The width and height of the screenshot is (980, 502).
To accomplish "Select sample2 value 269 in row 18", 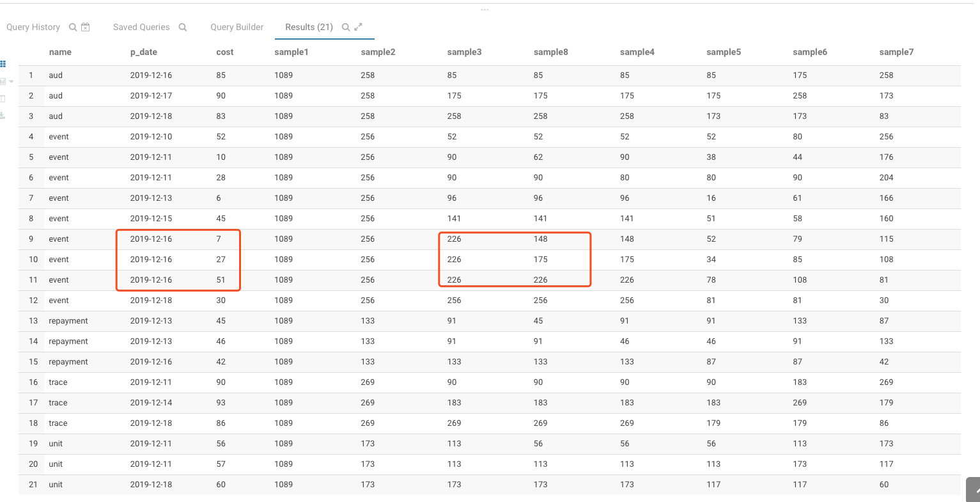I will coord(368,423).
